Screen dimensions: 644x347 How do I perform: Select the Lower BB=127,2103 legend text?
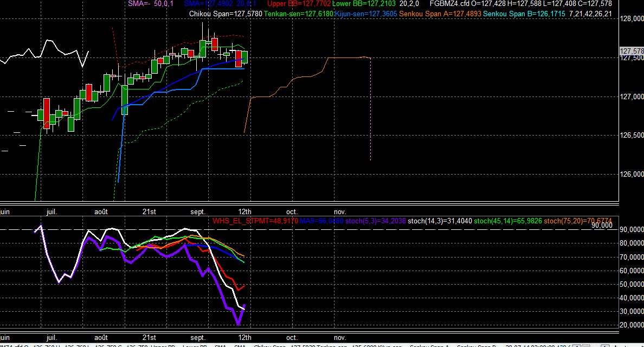(x=364, y=4)
